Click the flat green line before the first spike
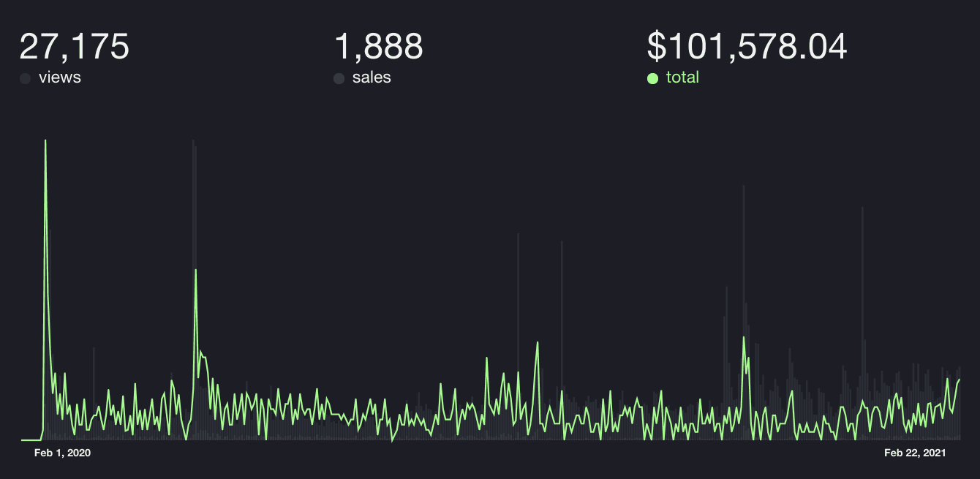 tap(31, 440)
